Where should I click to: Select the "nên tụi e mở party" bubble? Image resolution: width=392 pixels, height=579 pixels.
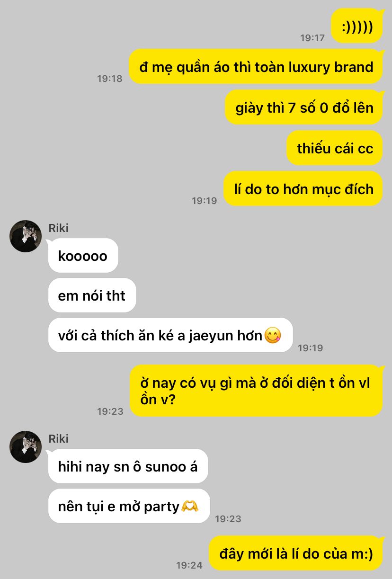[x=129, y=506]
